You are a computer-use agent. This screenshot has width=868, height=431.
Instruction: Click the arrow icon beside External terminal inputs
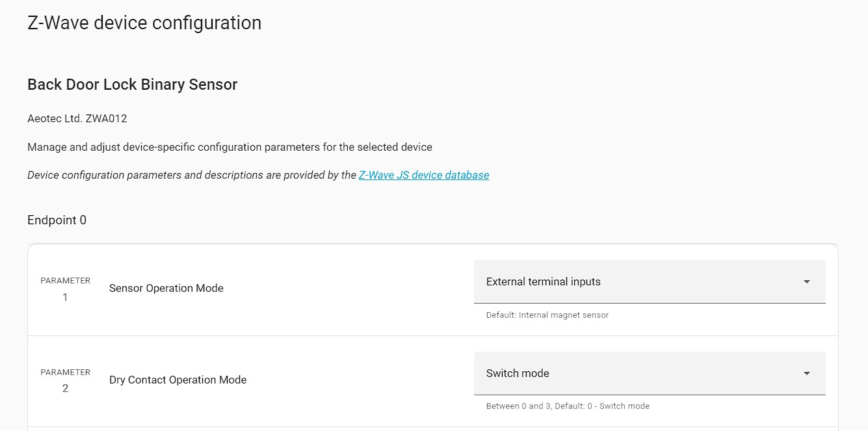(x=806, y=282)
